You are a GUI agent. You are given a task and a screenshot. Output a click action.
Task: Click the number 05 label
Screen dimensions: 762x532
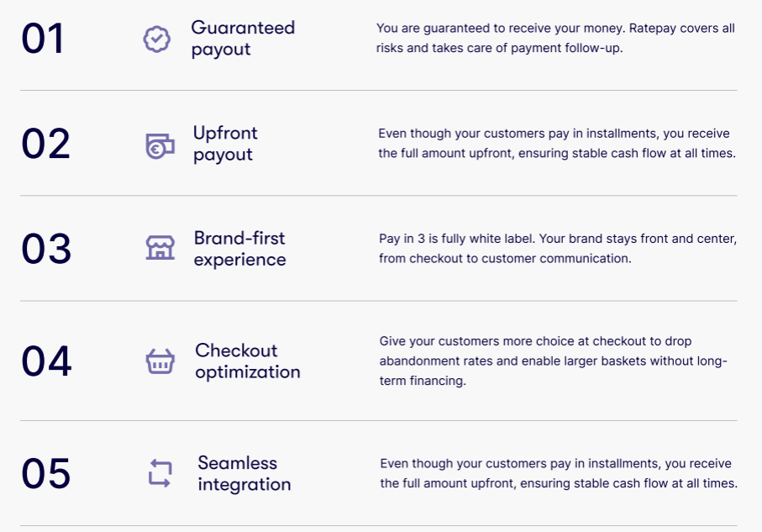46,474
